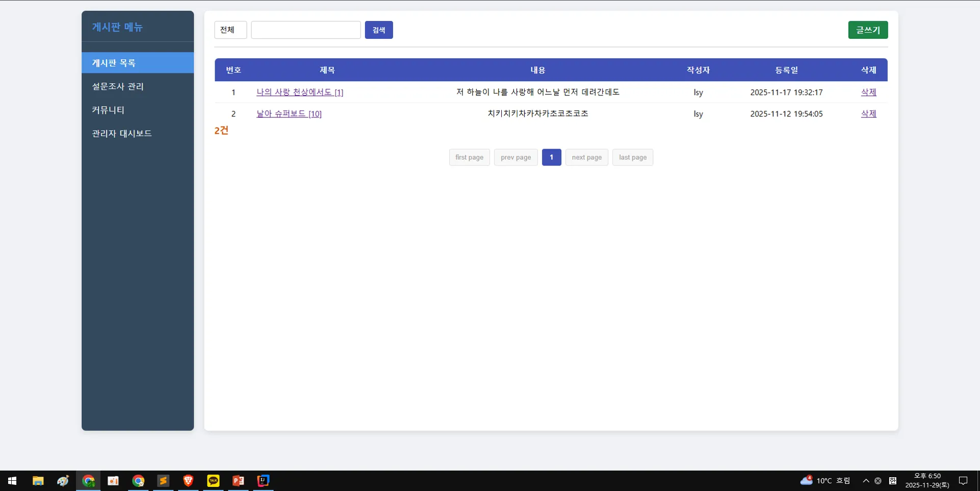Expand hidden icons in the system tray
Screen dimensions: 980x491
(x=865, y=480)
